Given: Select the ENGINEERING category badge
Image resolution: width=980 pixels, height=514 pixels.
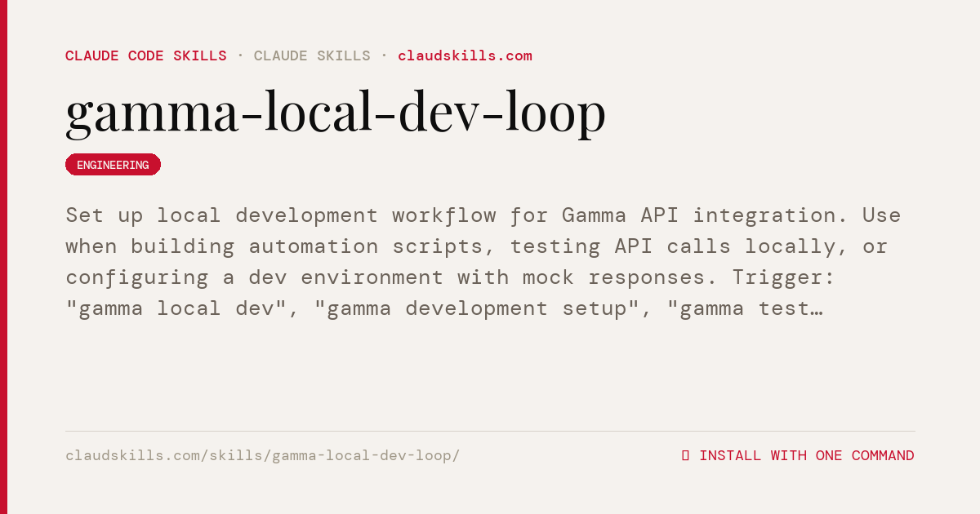Looking at the screenshot, I should [113, 165].
